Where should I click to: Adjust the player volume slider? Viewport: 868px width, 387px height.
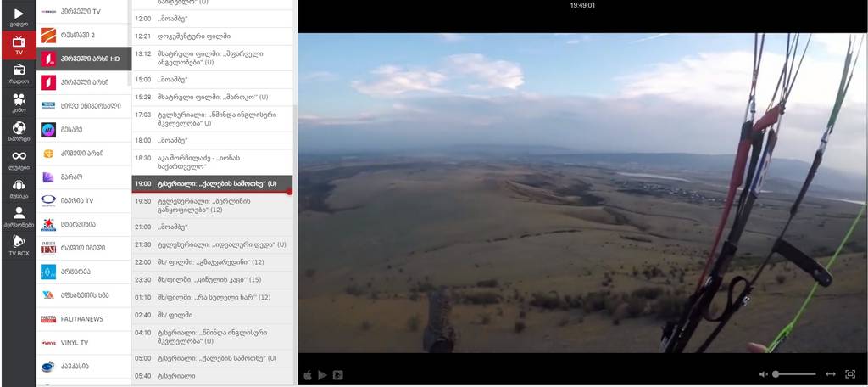(793, 374)
